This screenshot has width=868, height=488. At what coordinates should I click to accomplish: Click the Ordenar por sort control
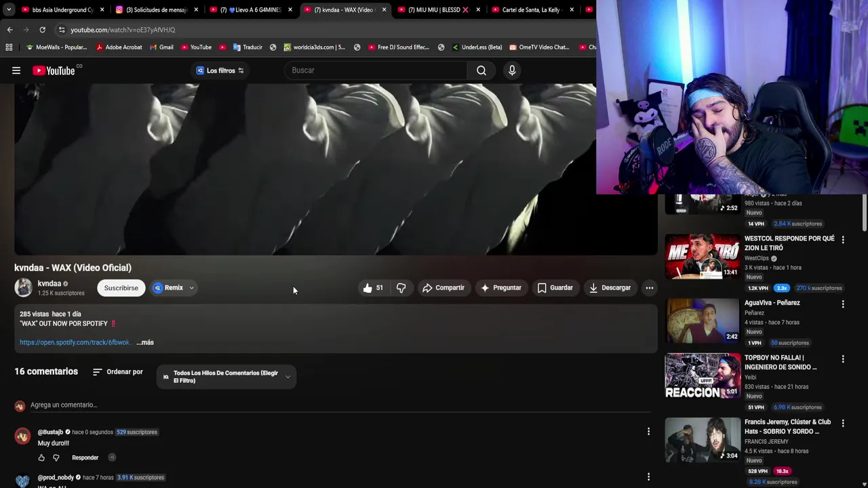tap(118, 372)
